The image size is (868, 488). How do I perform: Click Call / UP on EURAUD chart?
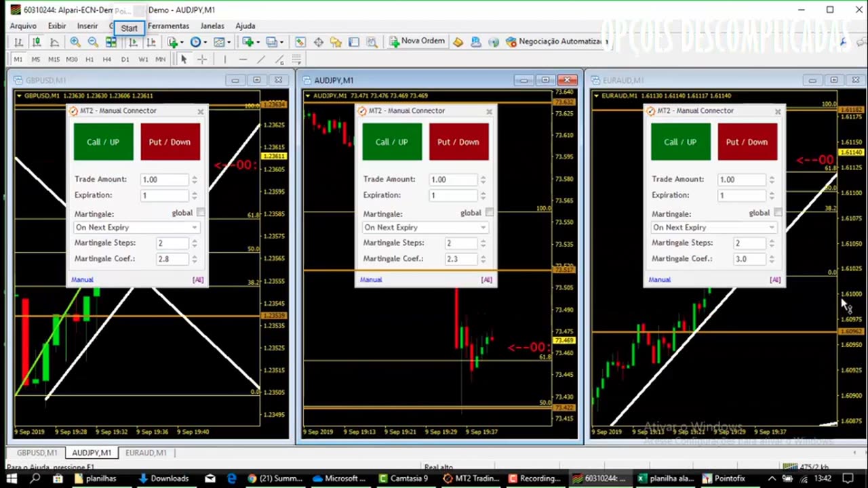(680, 142)
